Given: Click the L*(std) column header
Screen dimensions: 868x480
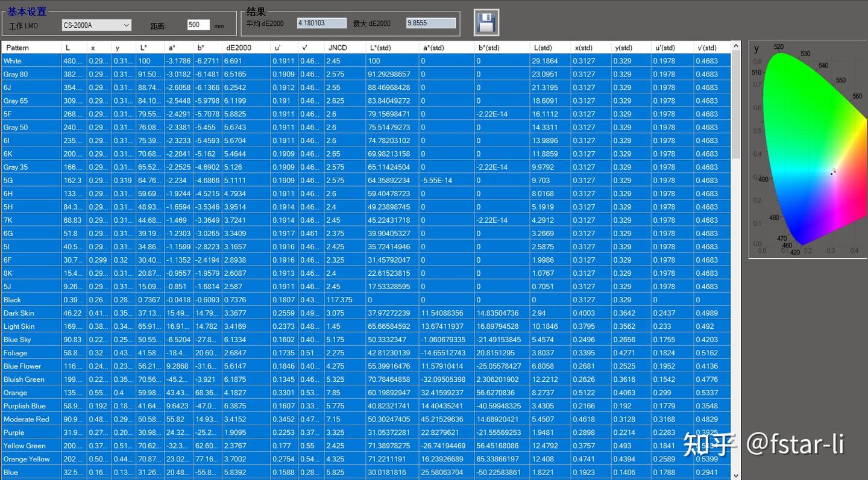Looking at the screenshot, I should (392, 48).
